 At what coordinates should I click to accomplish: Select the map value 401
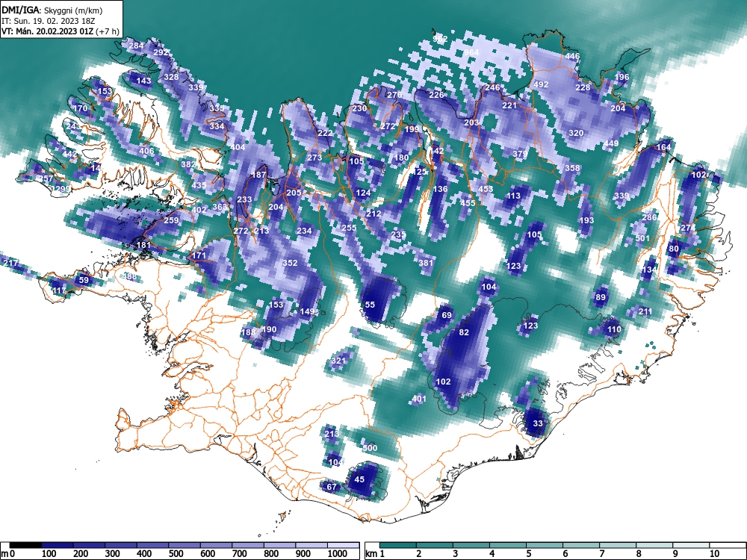coord(419,399)
